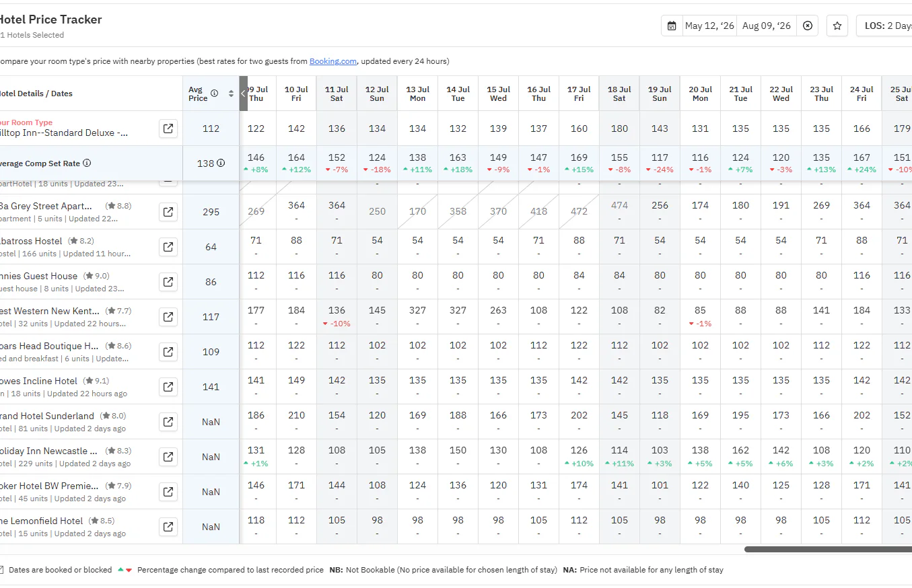Edit start date May 12, '26
Viewport: 912px width, 588px height.
tap(709, 26)
